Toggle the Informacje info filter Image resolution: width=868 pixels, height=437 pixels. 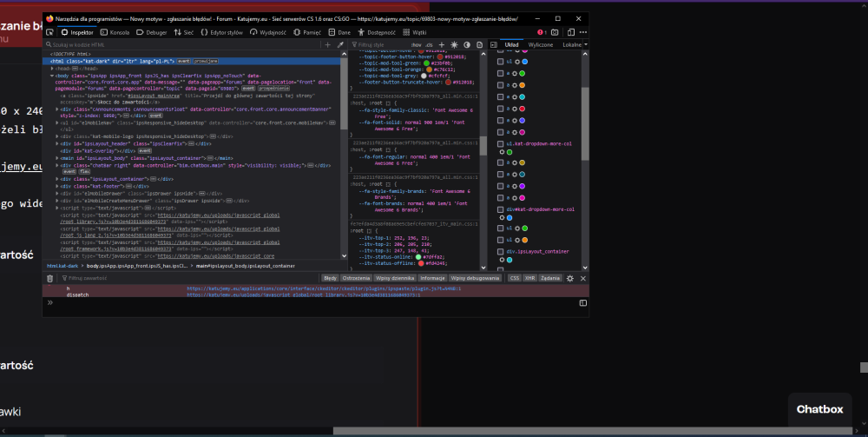pyautogui.click(x=432, y=278)
